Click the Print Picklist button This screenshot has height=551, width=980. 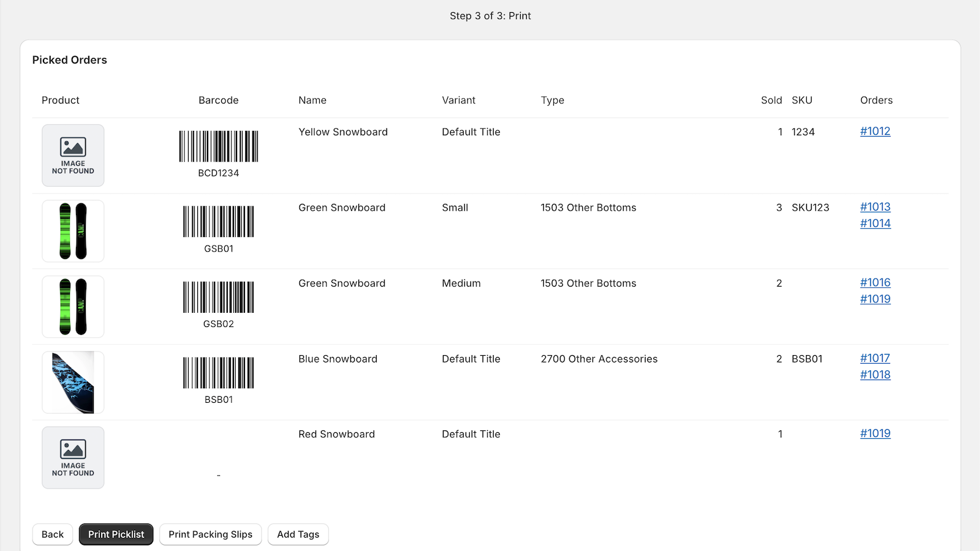click(x=116, y=534)
